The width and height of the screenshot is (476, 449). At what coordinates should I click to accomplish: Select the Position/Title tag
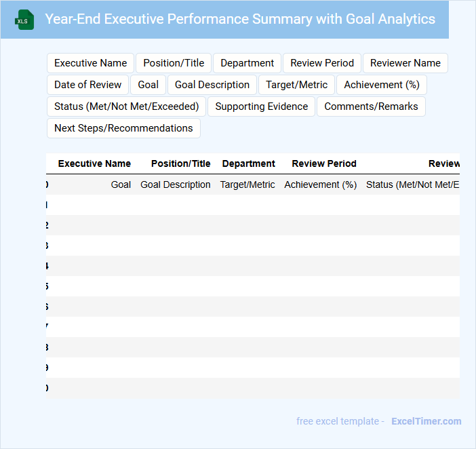coord(174,63)
